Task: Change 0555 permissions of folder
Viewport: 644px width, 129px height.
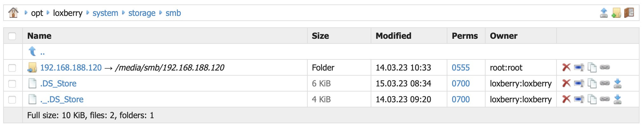Action: click(x=461, y=67)
